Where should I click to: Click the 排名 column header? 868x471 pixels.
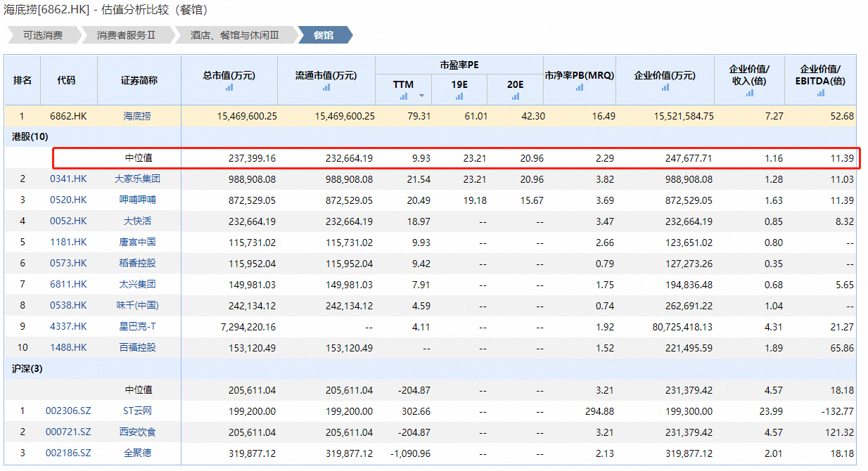[23, 80]
